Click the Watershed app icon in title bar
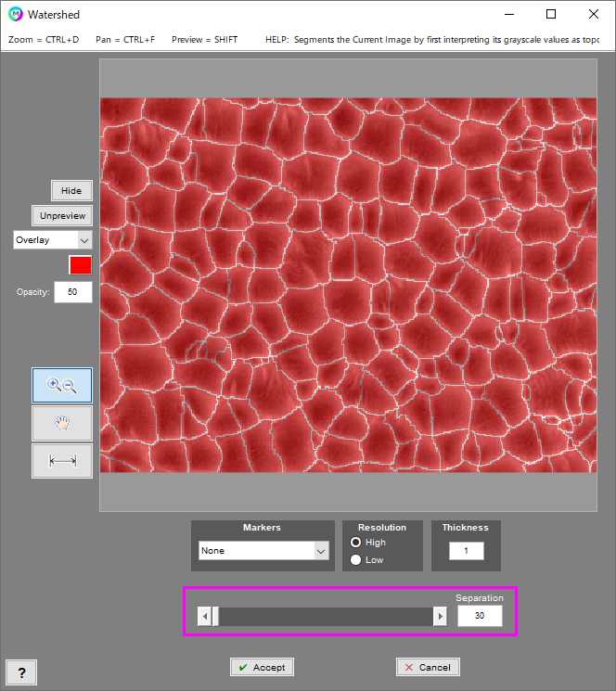616x691 pixels. (x=15, y=15)
